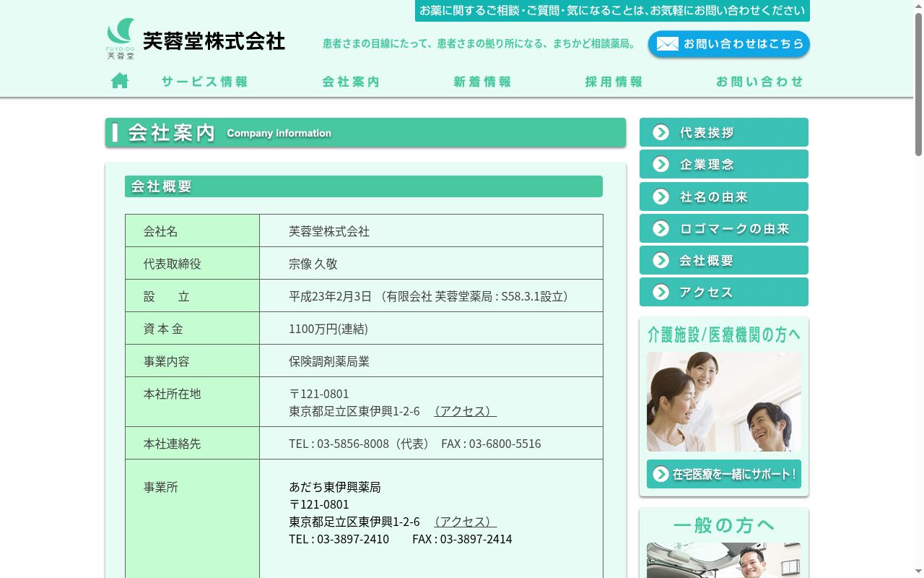
Task: Click 代表取締役 row label
Action: point(173,264)
